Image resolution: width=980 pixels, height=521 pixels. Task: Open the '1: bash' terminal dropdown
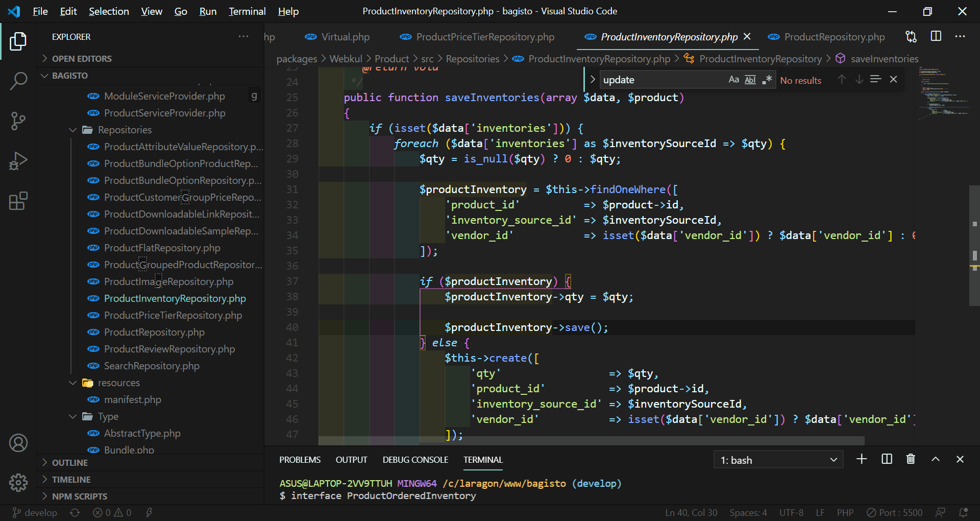pyautogui.click(x=778, y=460)
